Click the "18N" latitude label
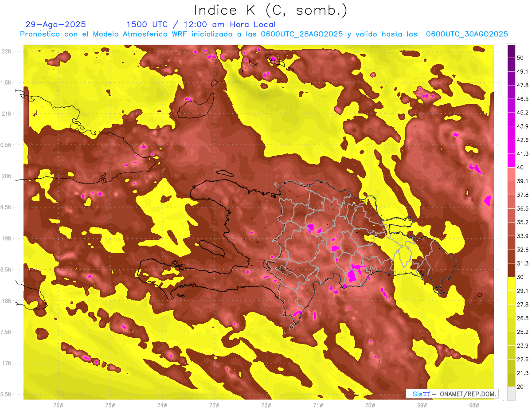 [7, 301]
